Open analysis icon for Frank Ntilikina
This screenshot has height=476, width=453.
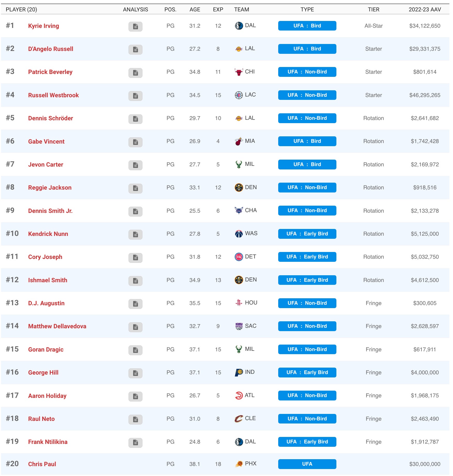point(135,442)
